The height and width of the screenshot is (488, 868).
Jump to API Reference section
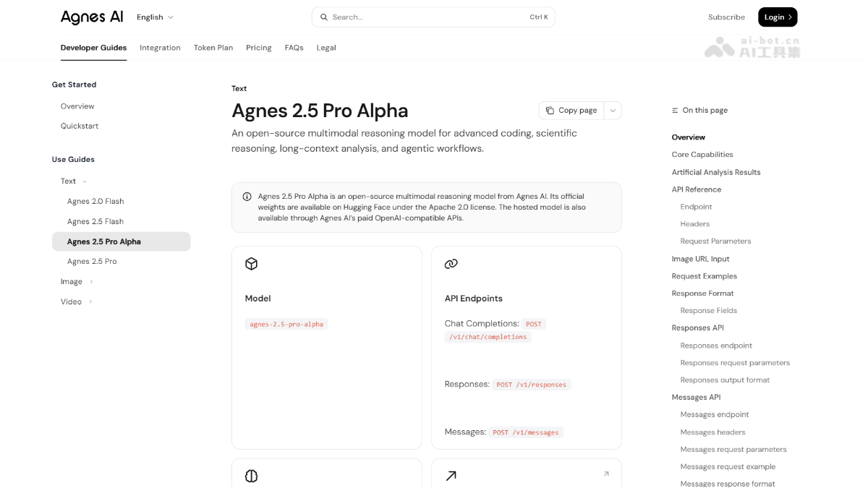click(x=696, y=189)
